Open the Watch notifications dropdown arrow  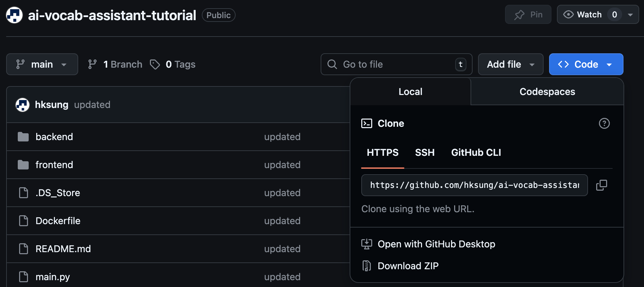630,15
